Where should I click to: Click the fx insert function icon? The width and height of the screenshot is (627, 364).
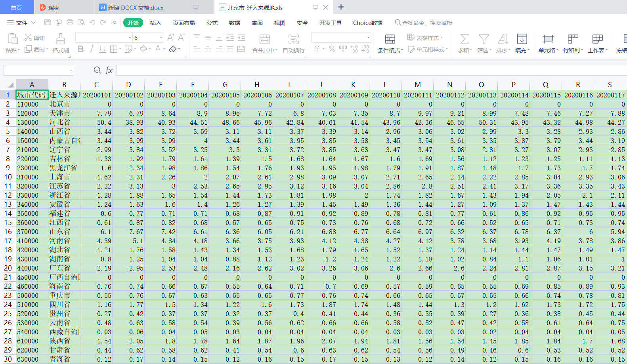[x=109, y=71]
